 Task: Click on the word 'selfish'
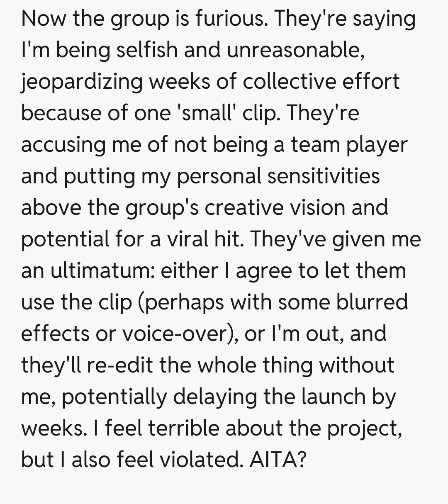[x=147, y=50]
